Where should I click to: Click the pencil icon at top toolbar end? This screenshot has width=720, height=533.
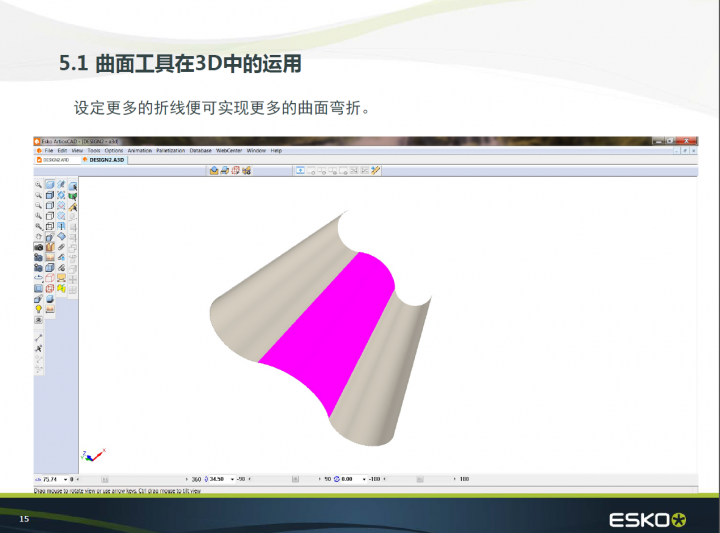coord(376,171)
